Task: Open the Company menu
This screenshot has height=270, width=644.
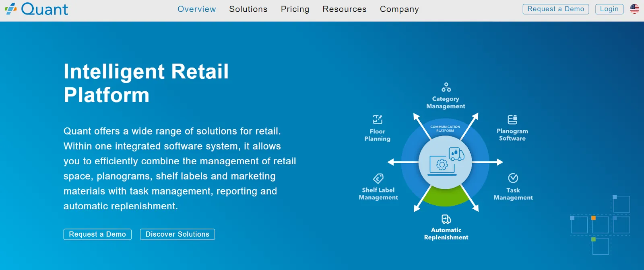Action: pyautogui.click(x=399, y=9)
